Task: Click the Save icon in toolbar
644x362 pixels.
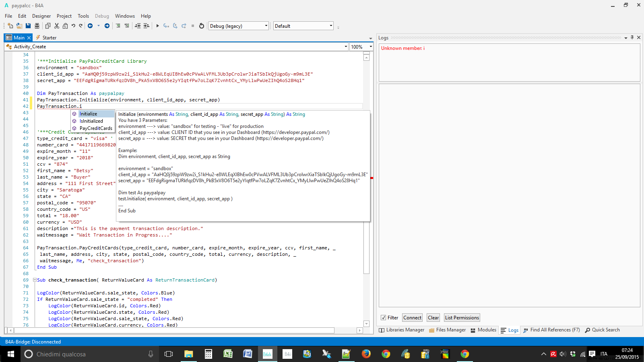Action: 28,26
